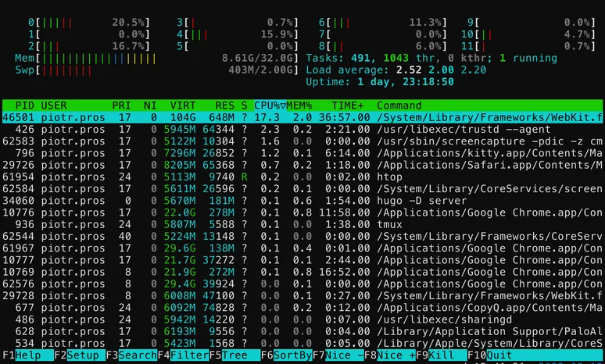Select the kitty.app process row
Screen dimensions: 605x364
click(x=302, y=153)
